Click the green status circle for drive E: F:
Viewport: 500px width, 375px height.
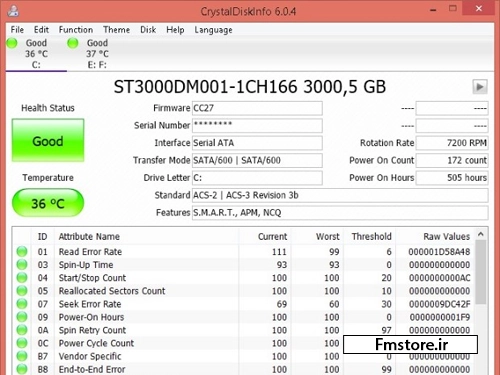pos(73,43)
